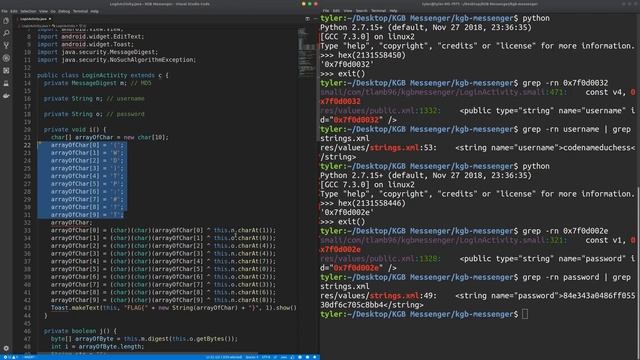Image resolution: width=640 pixels, height=360 pixels.
Task: Open View menu in terminal window
Action: [348, 11]
